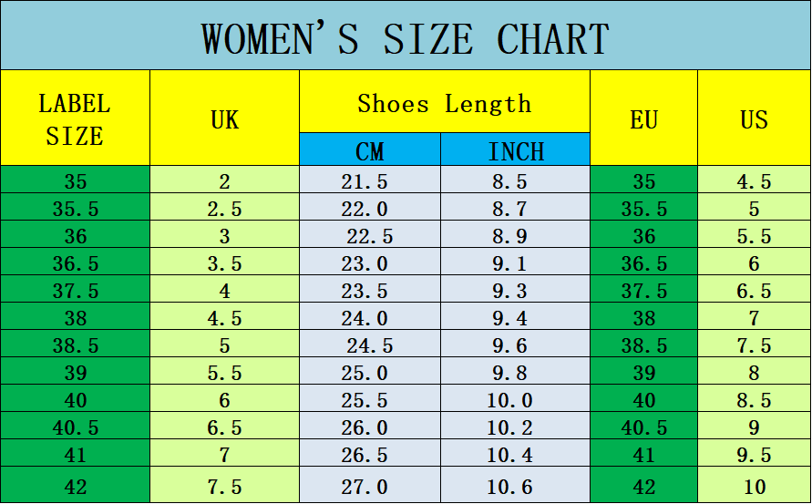The image size is (812, 504).
Task: Select the LABEL SIZE column header
Action: pyautogui.click(x=75, y=119)
